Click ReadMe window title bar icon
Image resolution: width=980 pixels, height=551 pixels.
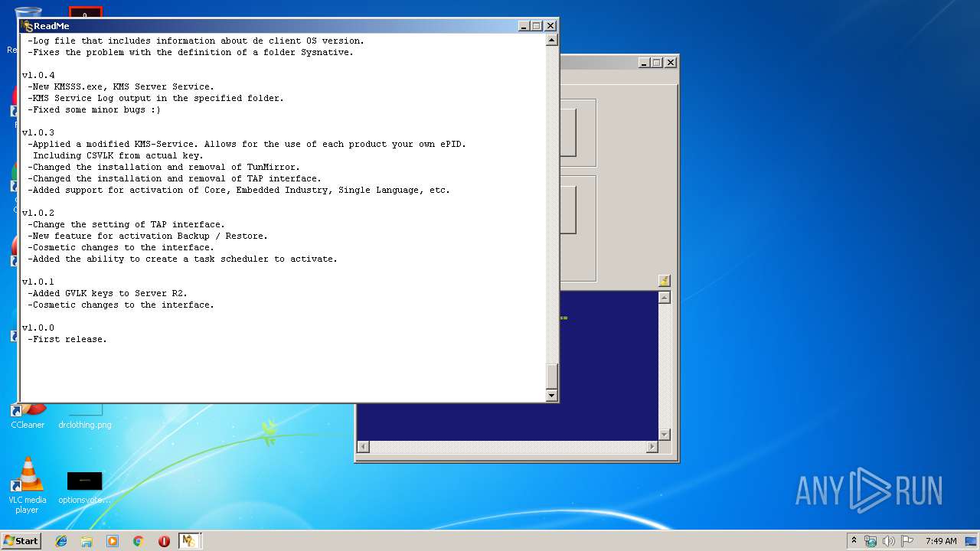pos(28,25)
